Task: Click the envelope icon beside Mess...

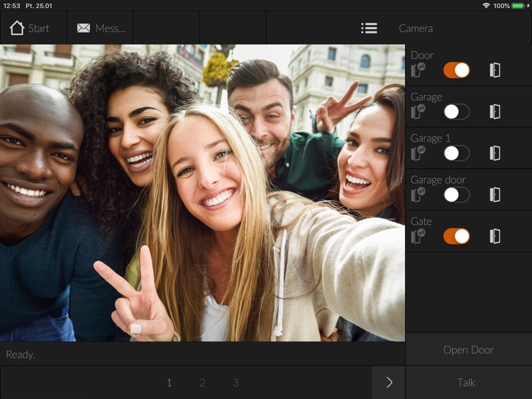Action: pyautogui.click(x=84, y=28)
